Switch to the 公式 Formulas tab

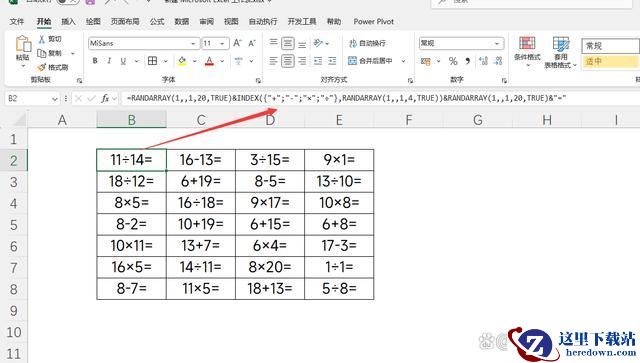(157, 22)
